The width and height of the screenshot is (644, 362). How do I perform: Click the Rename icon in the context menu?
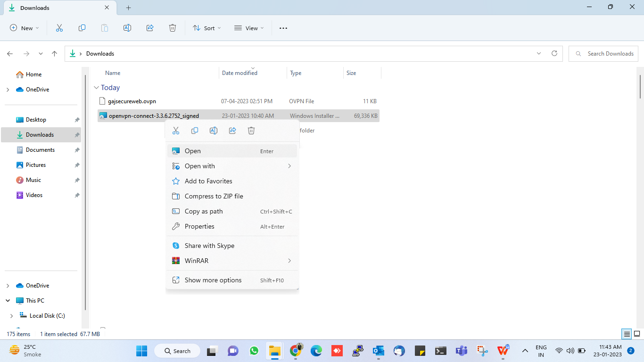[x=214, y=131]
